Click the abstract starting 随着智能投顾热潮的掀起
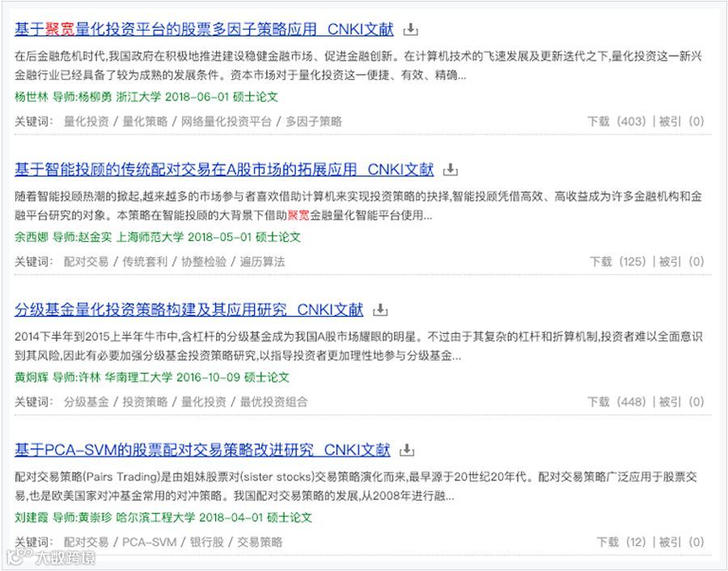The height and width of the screenshot is (571, 728). (358, 205)
